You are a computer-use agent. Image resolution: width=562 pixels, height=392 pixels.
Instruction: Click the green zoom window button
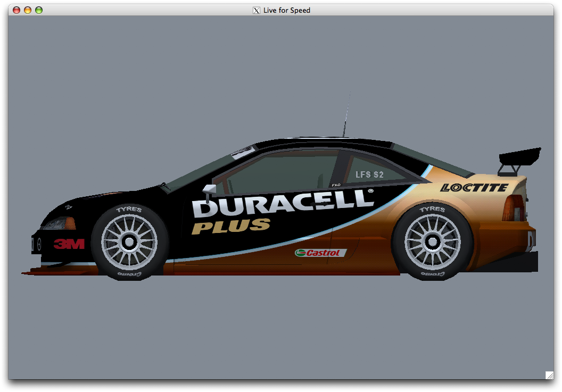[39, 10]
